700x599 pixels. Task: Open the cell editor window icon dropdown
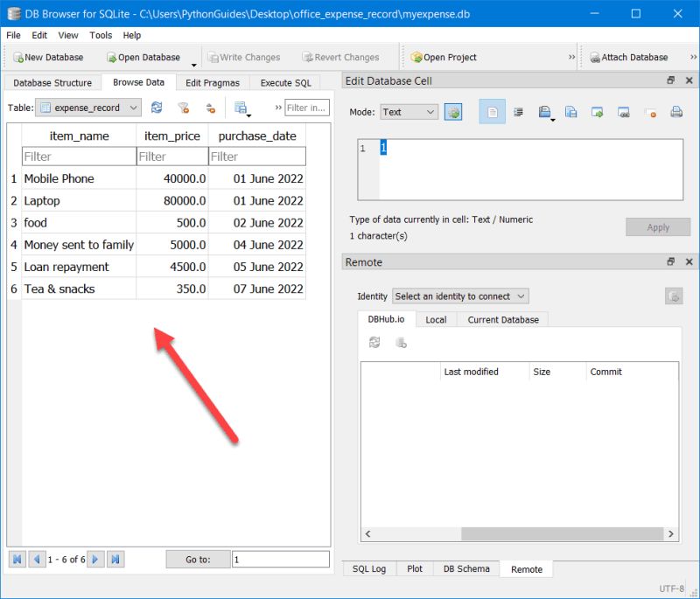pyautogui.click(x=545, y=113)
